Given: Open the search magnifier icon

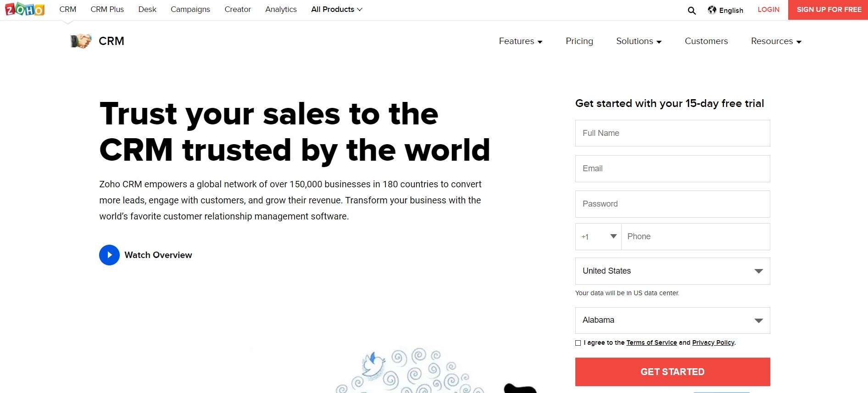Looking at the screenshot, I should pyautogui.click(x=691, y=10).
